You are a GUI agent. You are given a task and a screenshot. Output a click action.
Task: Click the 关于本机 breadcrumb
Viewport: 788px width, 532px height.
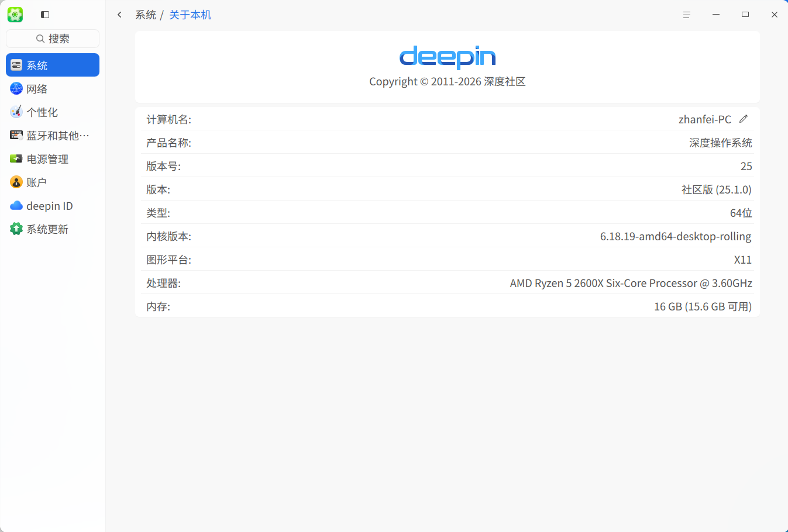[x=190, y=15]
